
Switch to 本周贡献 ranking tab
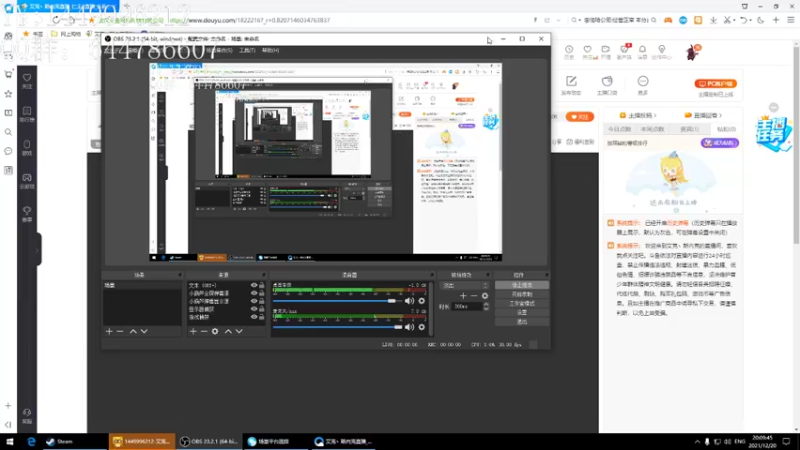pos(653,130)
